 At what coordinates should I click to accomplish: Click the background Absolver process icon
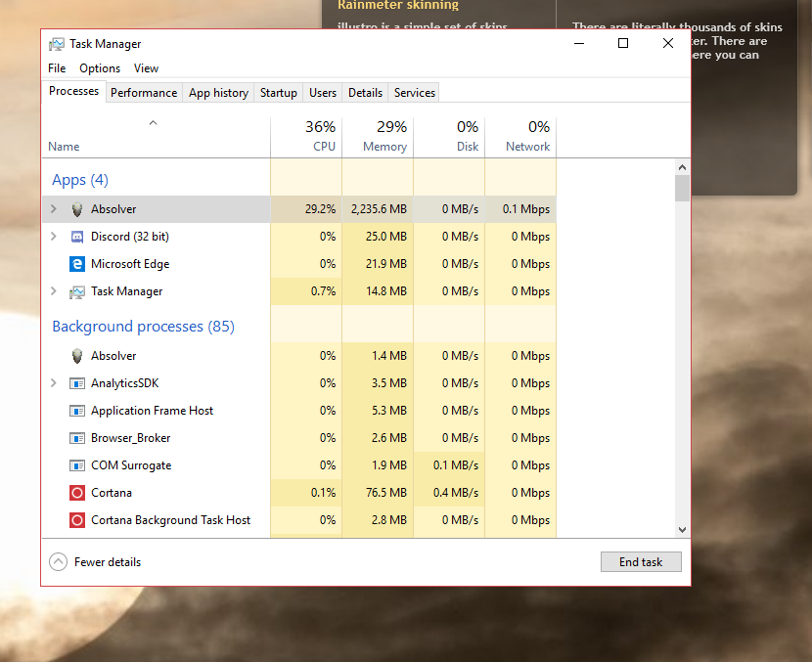pyautogui.click(x=77, y=356)
